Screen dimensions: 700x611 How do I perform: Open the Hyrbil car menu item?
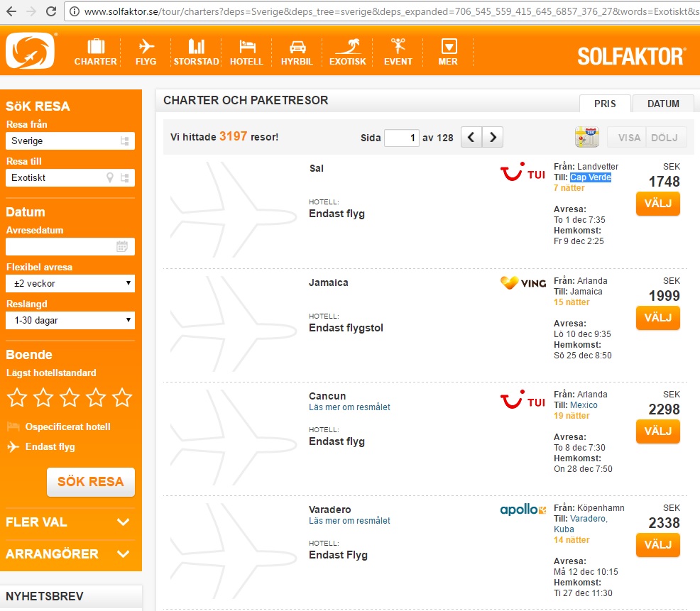coord(297,53)
